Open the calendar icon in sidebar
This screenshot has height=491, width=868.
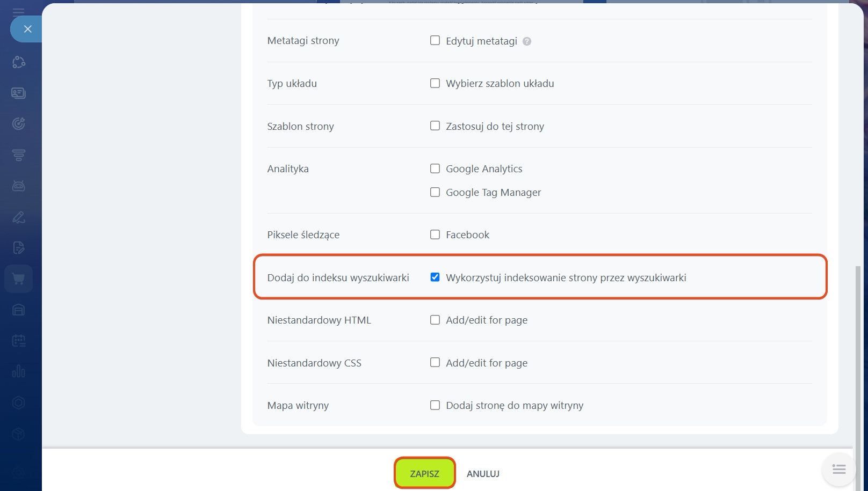click(x=19, y=341)
